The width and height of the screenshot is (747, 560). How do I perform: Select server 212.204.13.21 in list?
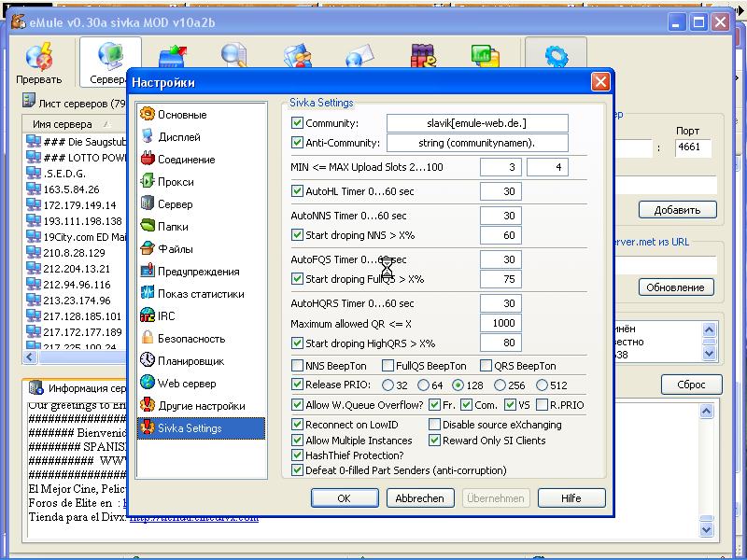(x=77, y=269)
